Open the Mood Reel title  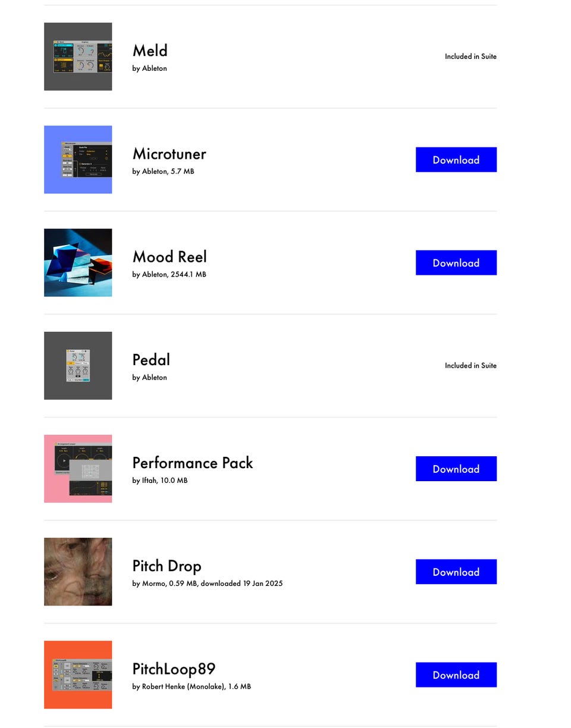pos(170,256)
